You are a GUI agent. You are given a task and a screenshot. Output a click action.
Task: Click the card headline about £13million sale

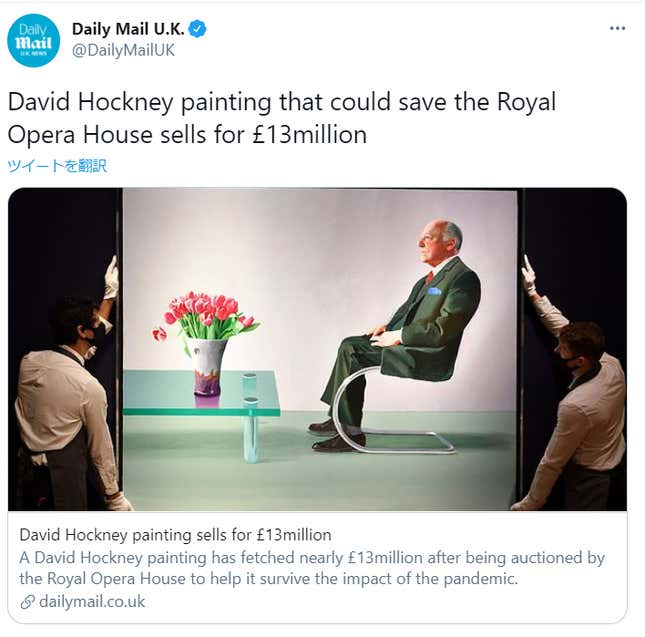pos(175,535)
